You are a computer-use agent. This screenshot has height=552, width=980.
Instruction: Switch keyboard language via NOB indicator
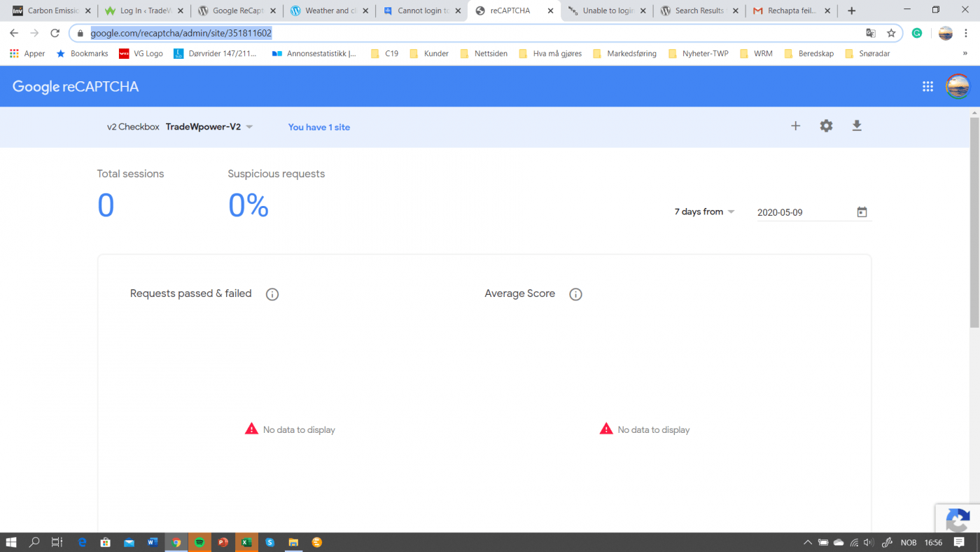[909, 542]
